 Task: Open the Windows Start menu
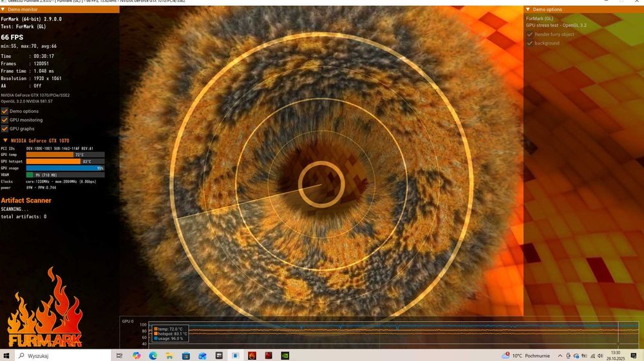(x=6, y=356)
